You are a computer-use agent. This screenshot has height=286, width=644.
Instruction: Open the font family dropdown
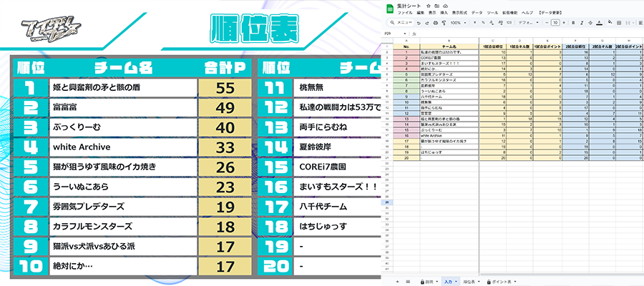[529, 23]
